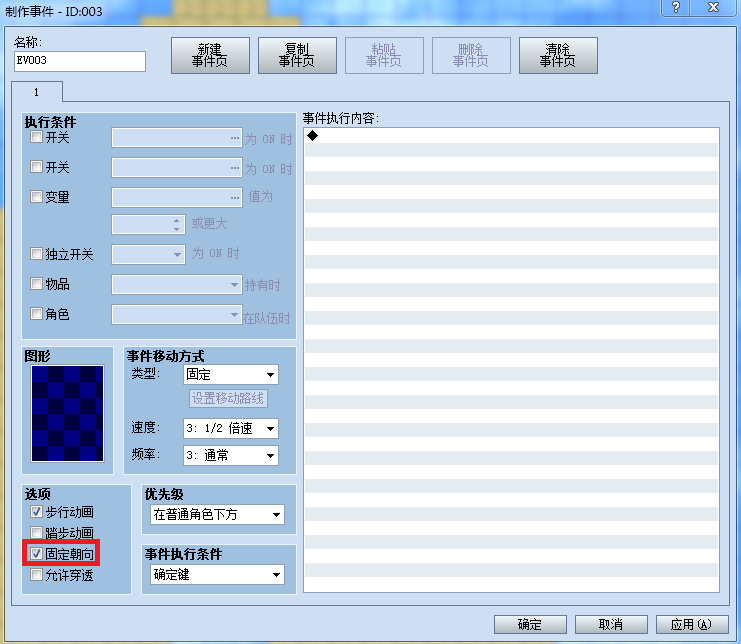Open the 独立开关 selection dropdown
Viewport: 741px width, 644px height.
tap(148, 254)
